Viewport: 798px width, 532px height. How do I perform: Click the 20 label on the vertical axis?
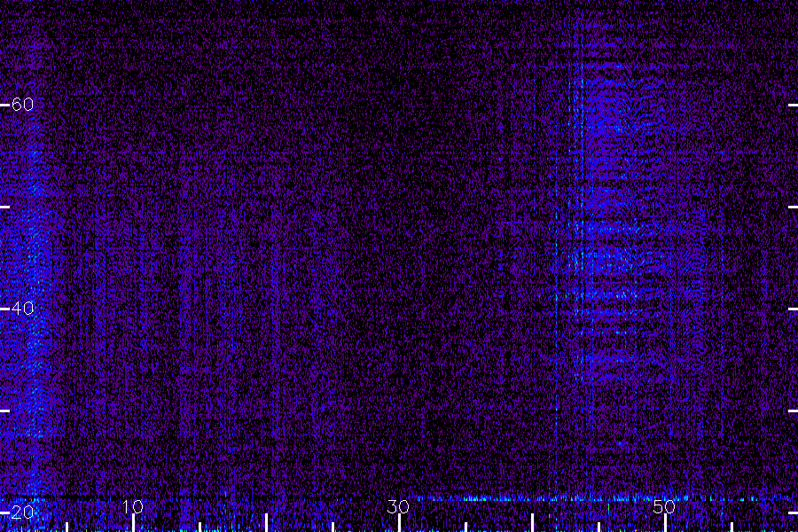[x=22, y=512]
